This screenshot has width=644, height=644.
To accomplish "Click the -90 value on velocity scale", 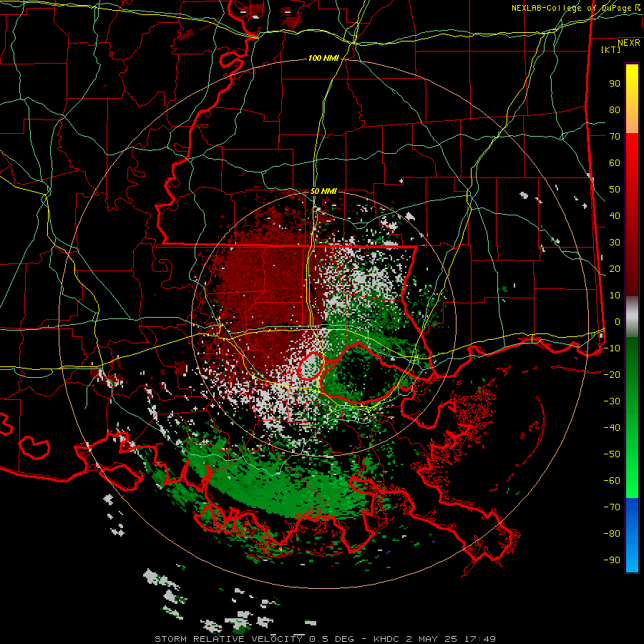I will coord(612,560).
